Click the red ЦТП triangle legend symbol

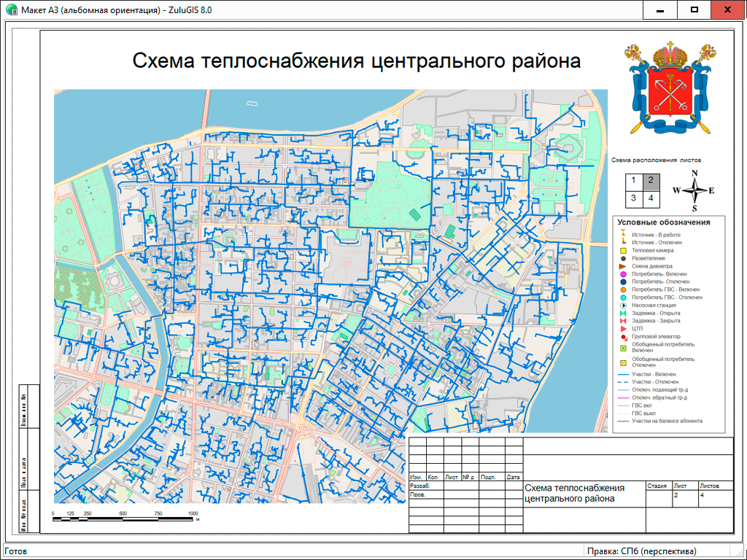pyautogui.click(x=624, y=329)
